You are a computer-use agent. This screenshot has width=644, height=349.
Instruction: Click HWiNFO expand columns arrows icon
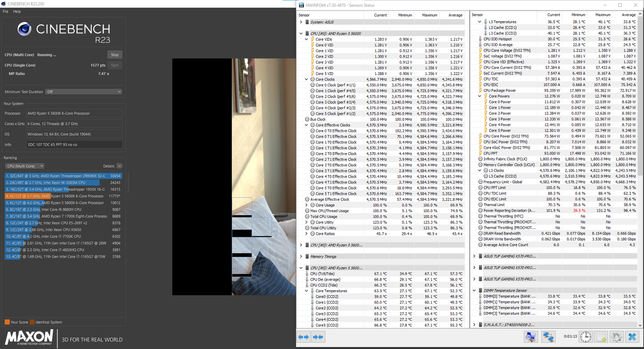tap(303, 337)
